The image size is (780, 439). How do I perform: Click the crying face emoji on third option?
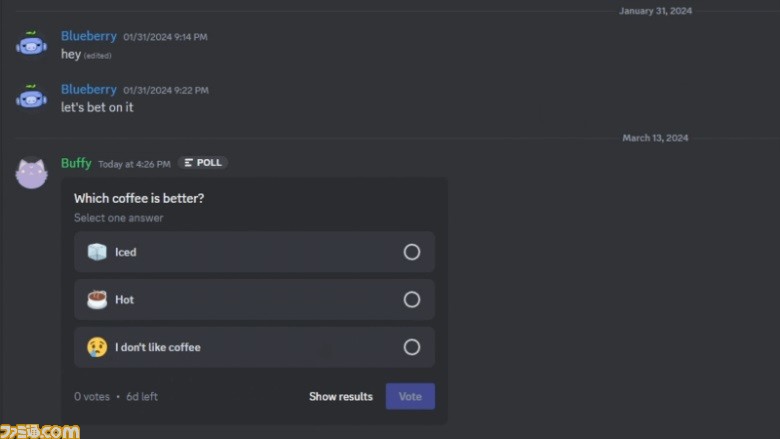(x=97, y=347)
